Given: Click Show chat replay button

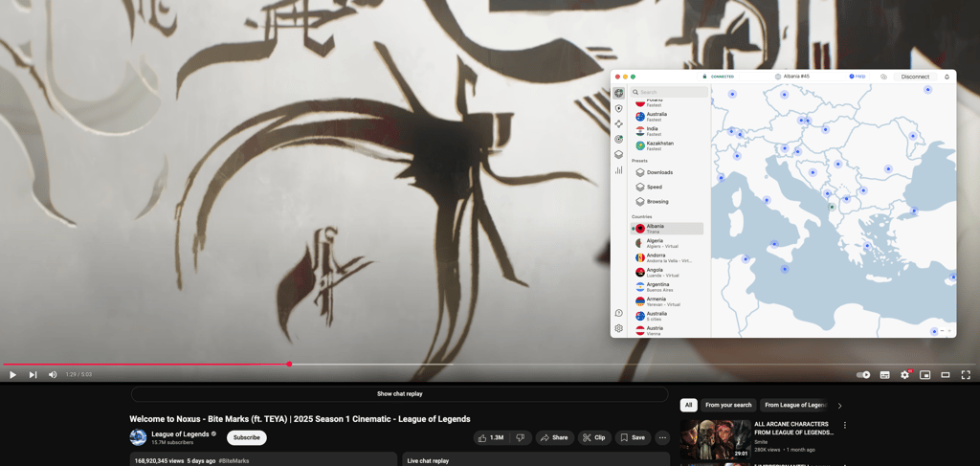Looking at the screenshot, I should click(399, 394).
